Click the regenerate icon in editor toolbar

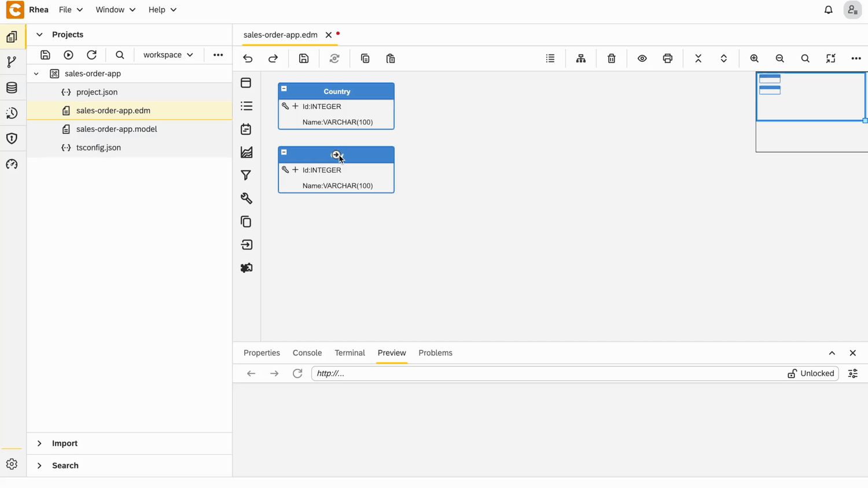(x=334, y=58)
